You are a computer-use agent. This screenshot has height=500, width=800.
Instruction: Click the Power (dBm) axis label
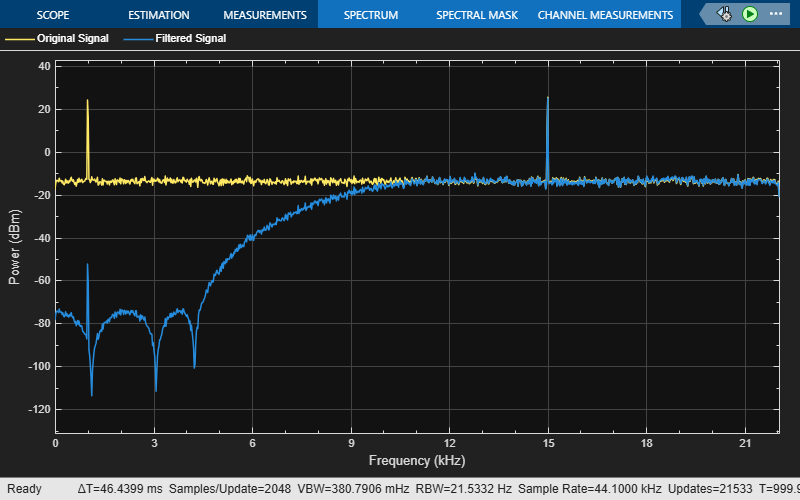click(15, 247)
